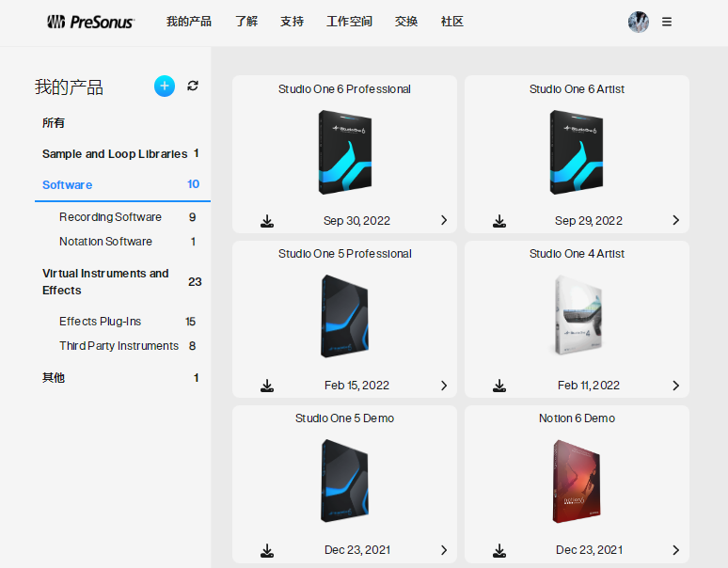This screenshot has height=568, width=728.
Task: Download Studio One 5 Professional
Action: click(267, 386)
